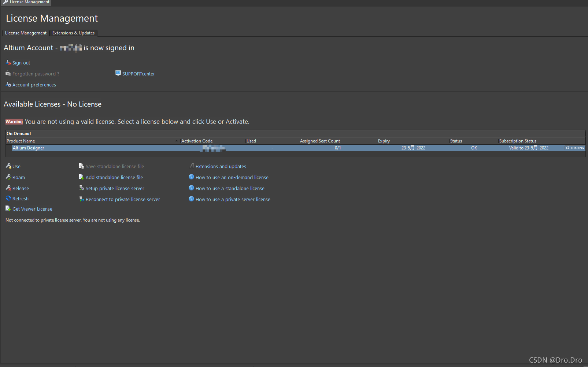Click the Setup private license server icon
The image size is (588, 367).
pos(81,188)
